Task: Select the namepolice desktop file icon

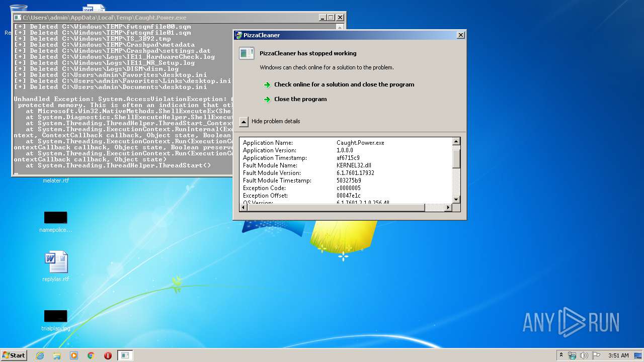Action: 55,218
